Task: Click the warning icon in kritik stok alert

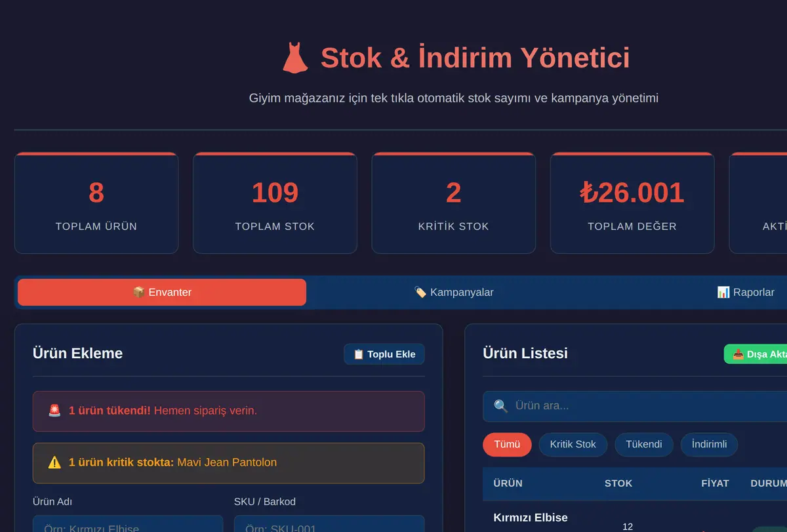Action: tap(54, 462)
